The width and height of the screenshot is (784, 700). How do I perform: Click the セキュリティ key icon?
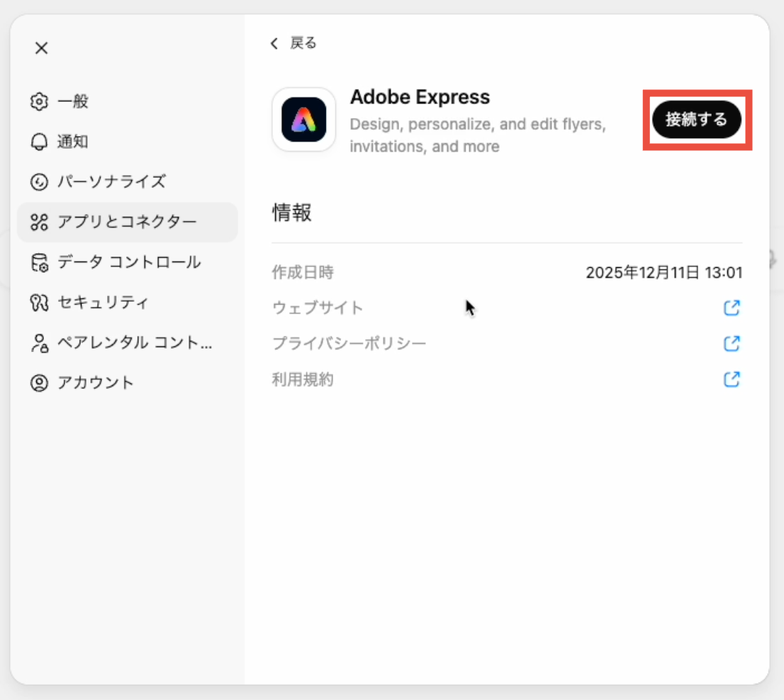39,303
